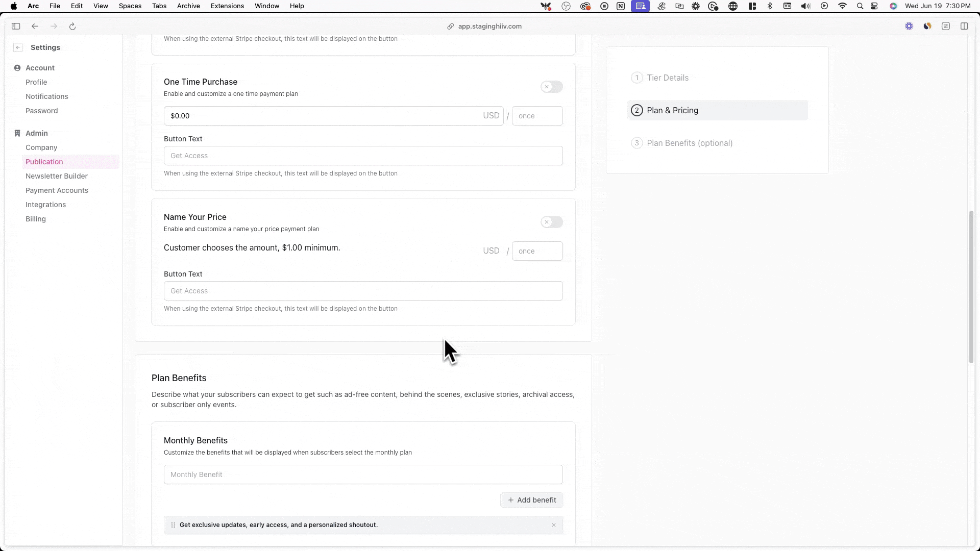Click the page vertical scrollbar
This screenshot has width=980, height=551.
(971, 287)
